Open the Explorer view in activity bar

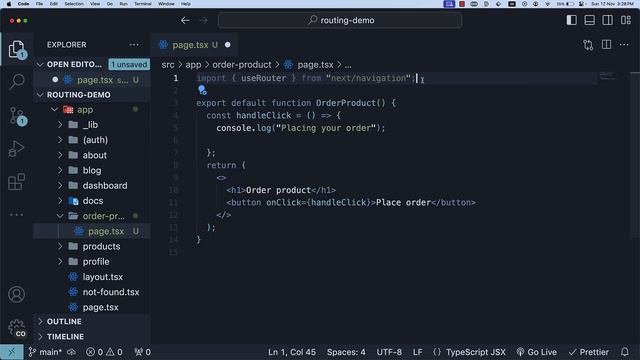click(16, 49)
